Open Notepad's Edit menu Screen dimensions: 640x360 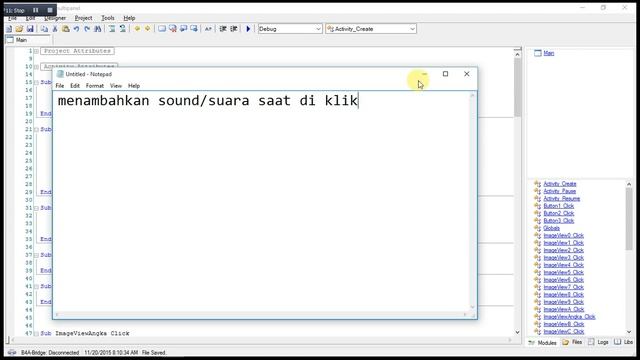(75, 86)
